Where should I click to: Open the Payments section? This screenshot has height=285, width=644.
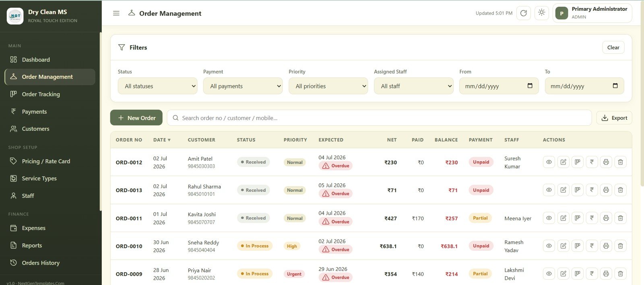pos(50,112)
